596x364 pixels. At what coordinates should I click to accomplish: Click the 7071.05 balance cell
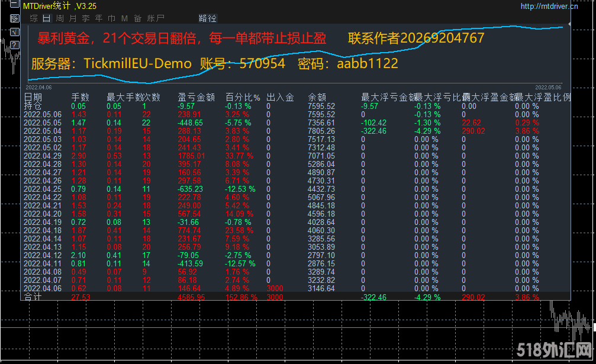[x=321, y=156]
